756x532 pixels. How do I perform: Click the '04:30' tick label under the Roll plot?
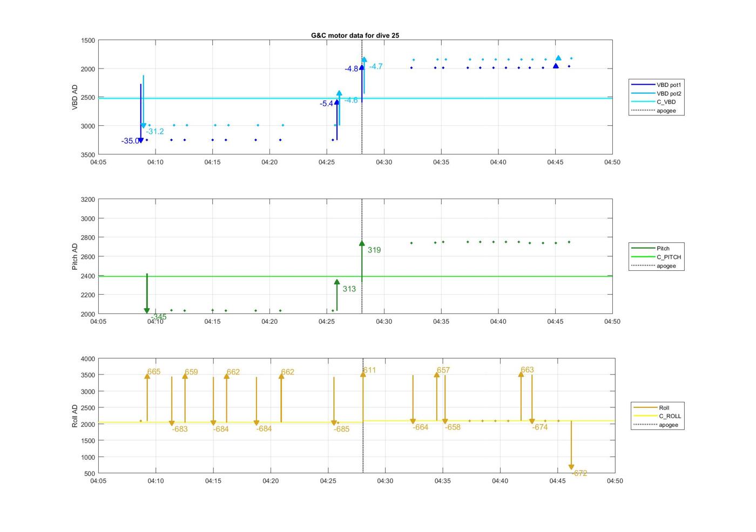(385, 481)
